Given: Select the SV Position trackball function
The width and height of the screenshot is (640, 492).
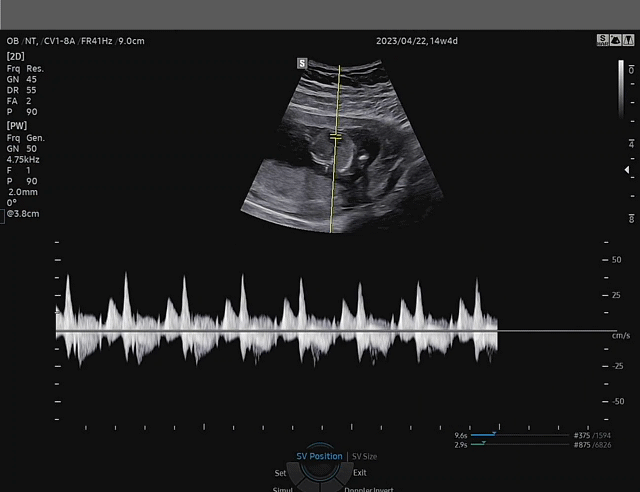Looking at the screenshot, I should point(319,456).
